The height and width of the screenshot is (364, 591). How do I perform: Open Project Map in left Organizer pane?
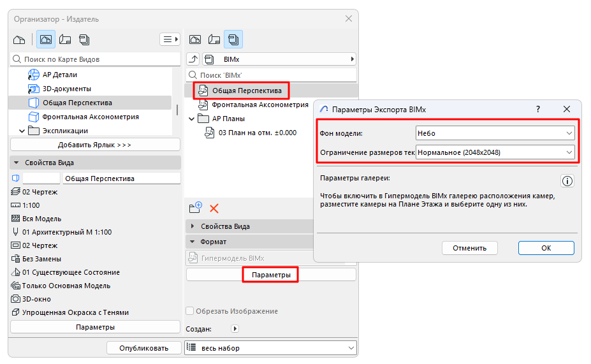(x=19, y=40)
